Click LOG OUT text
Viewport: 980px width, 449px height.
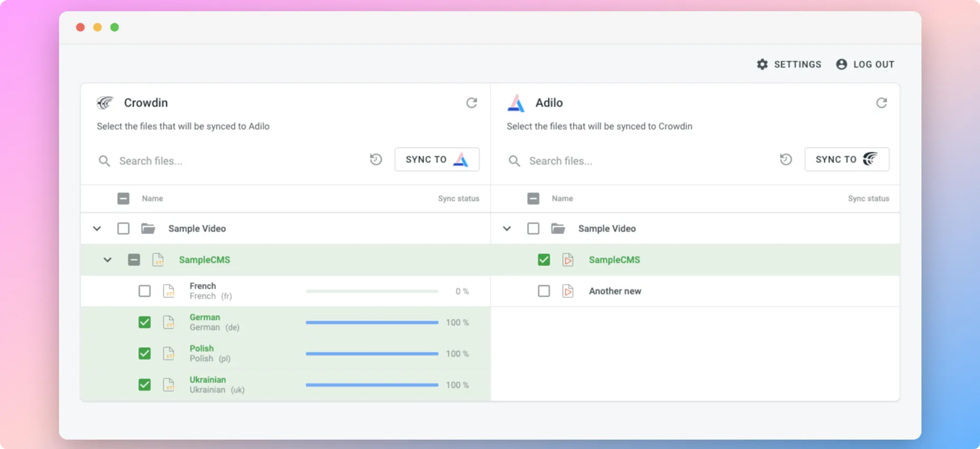874,64
